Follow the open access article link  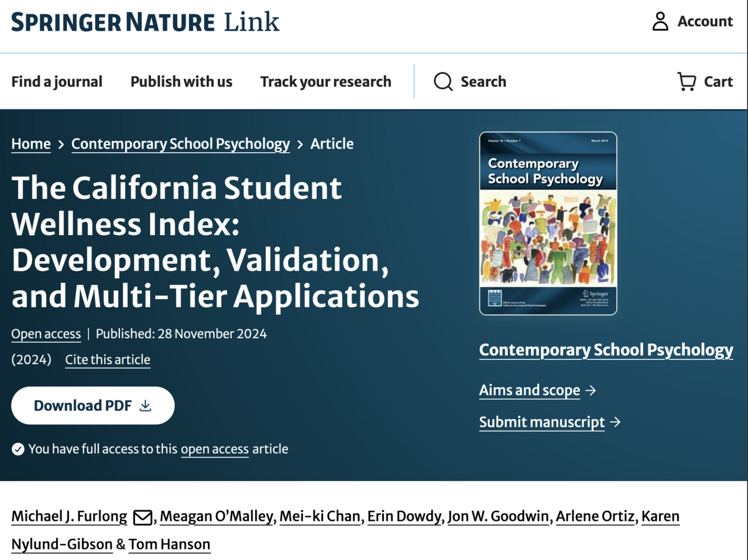pos(214,449)
